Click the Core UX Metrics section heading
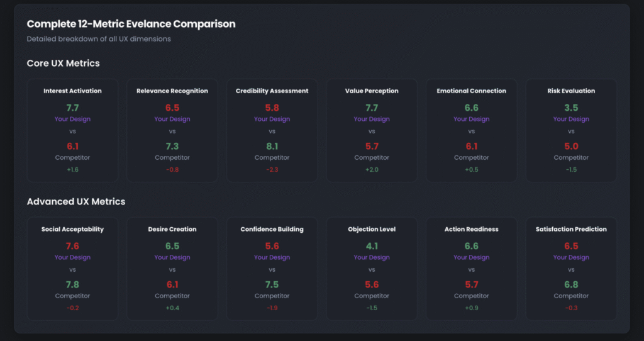This screenshot has width=644, height=341. tap(63, 64)
